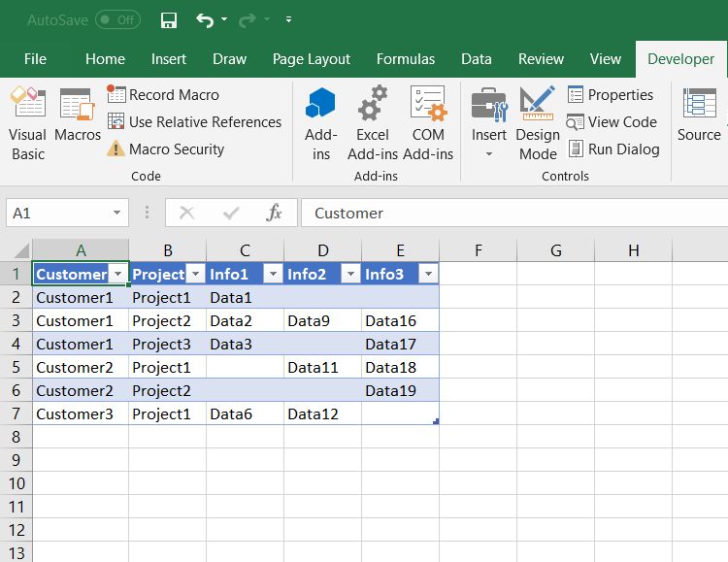Screen dimensions: 728x562
Task: Open the Data tab
Action: pos(476,59)
